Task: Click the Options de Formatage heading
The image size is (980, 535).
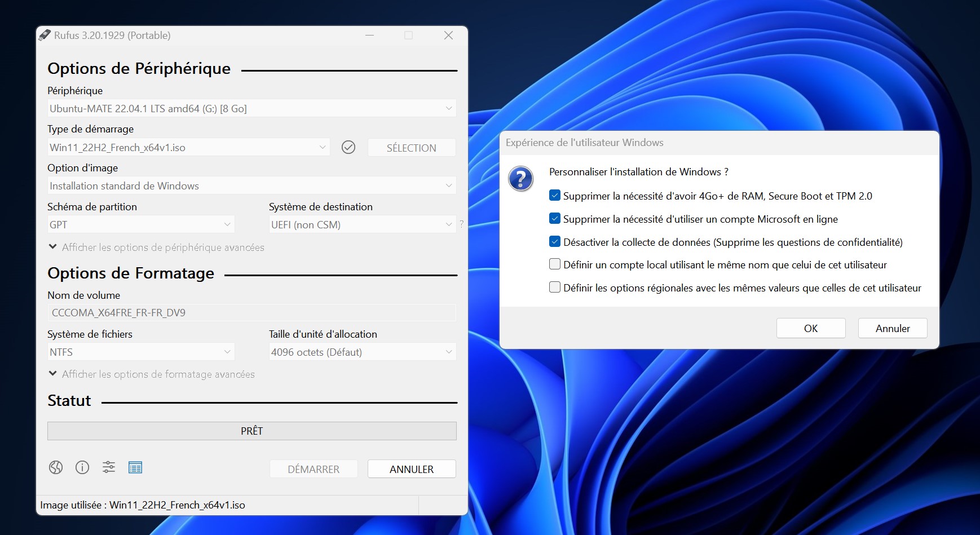Action: tap(131, 273)
